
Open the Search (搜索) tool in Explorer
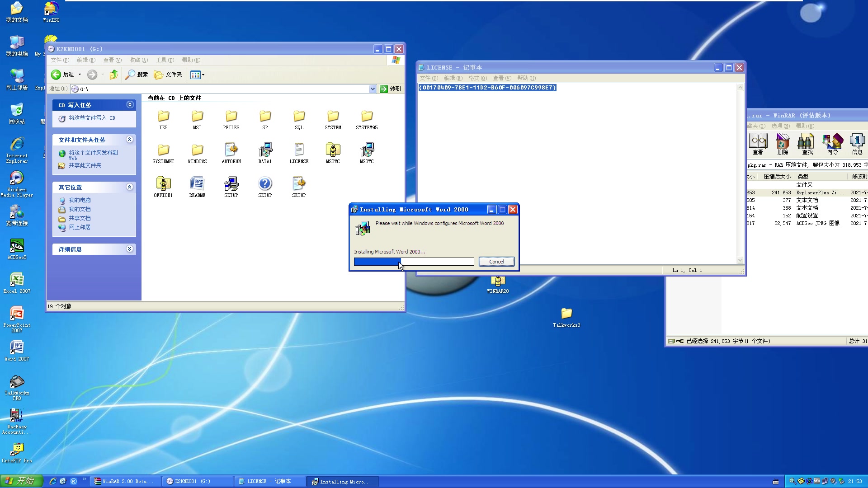tap(137, 74)
